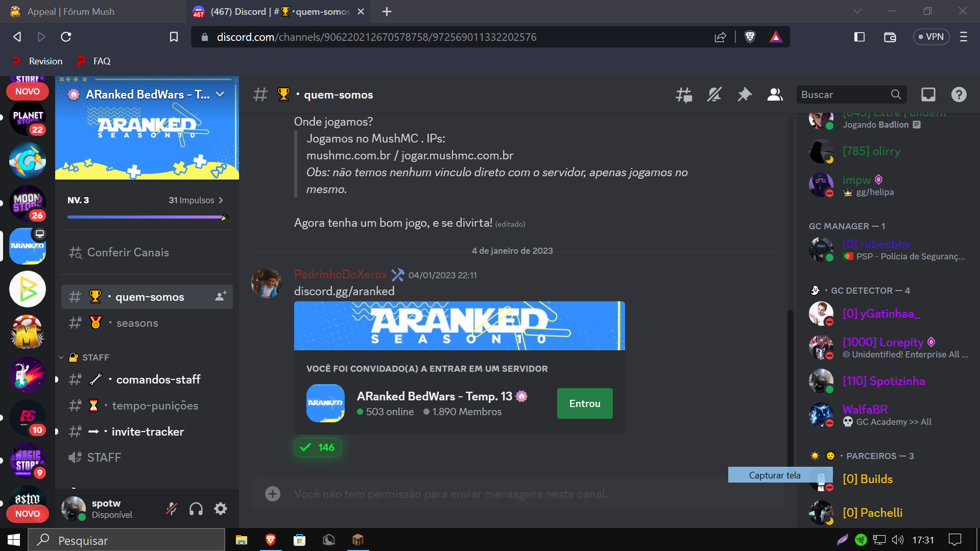Switch to Appeal Fórum Mush tab
This screenshot has width=980, height=551.
[x=93, y=11]
